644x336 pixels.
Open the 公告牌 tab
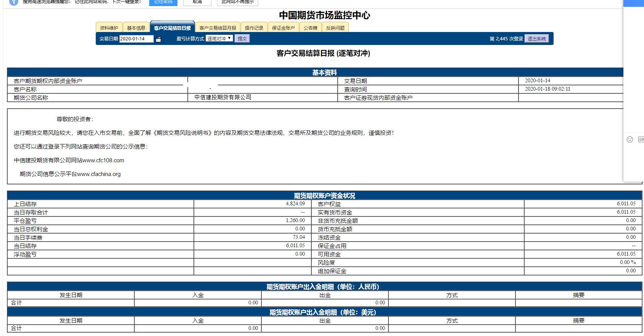(x=311, y=28)
